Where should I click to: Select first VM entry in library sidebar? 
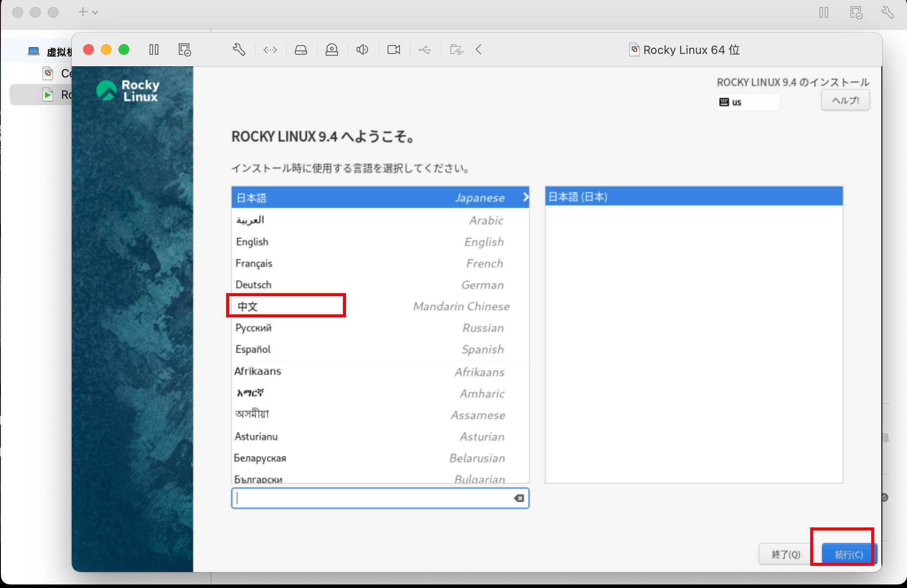[41, 73]
